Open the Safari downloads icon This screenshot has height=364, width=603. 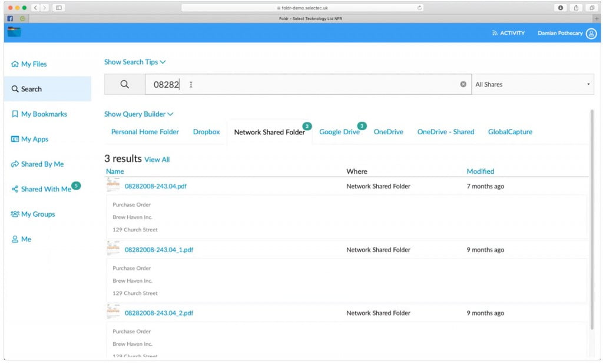(x=561, y=8)
